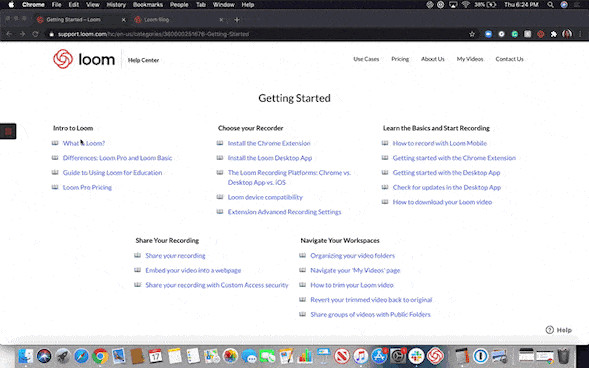
Task: Click Contact Us in the header
Action: tap(509, 59)
